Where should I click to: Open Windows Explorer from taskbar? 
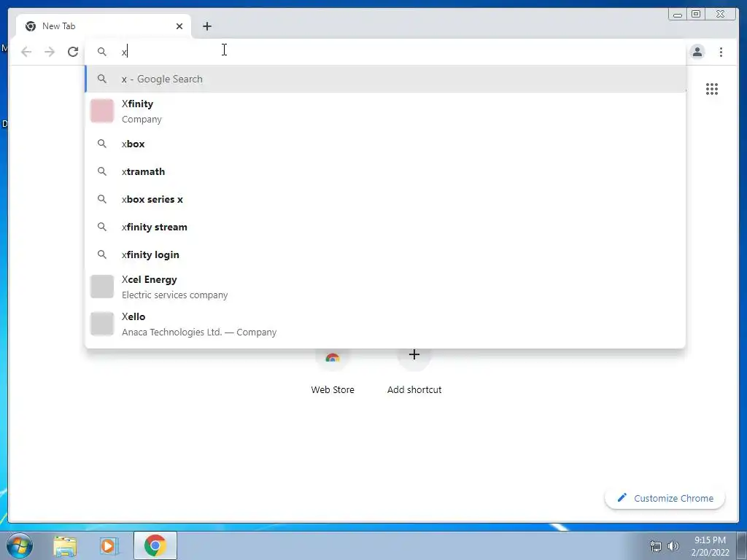(x=65, y=545)
